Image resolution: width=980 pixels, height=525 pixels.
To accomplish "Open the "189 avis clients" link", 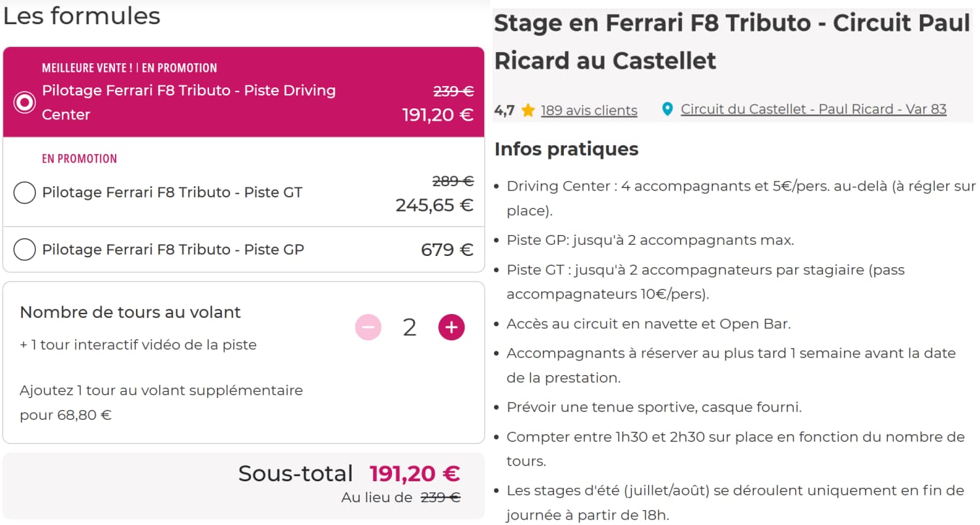I will [x=589, y=110].
